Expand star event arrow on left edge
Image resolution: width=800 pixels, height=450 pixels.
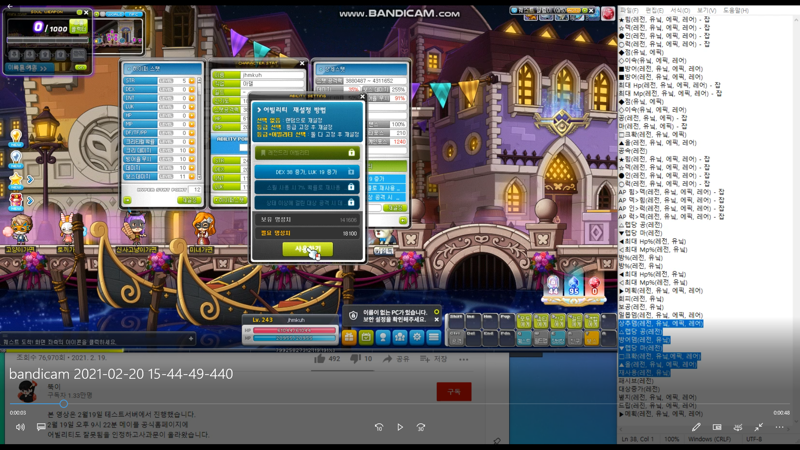30,179
